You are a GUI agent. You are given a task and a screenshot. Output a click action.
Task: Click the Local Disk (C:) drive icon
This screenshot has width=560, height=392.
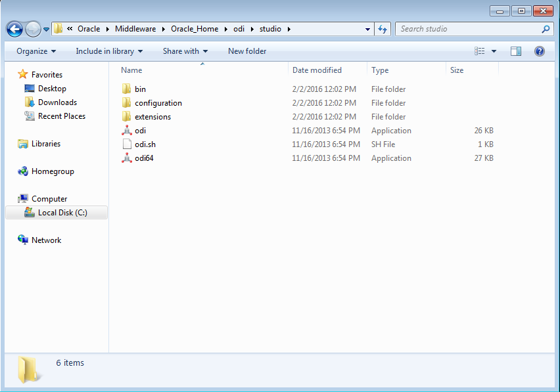pyautogui.click(x=30, y=212)
